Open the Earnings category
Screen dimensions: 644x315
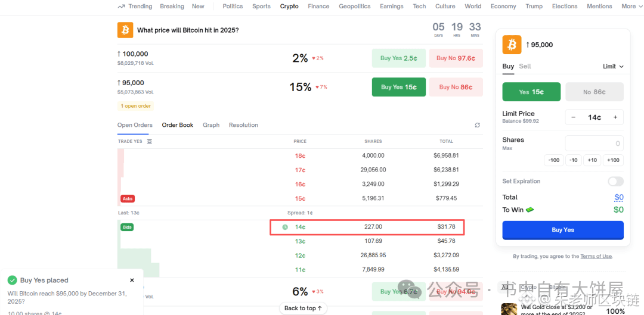pyautogui.click(x=391, y=6)
